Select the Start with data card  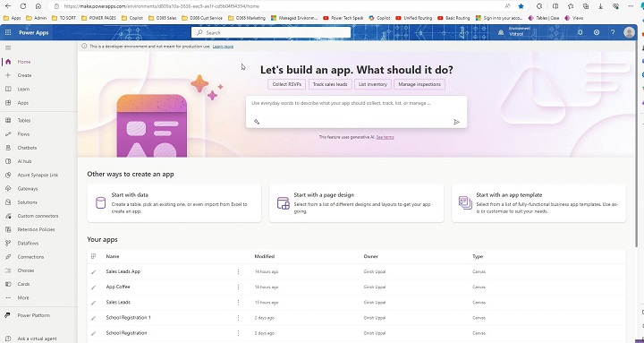(174, 203)
